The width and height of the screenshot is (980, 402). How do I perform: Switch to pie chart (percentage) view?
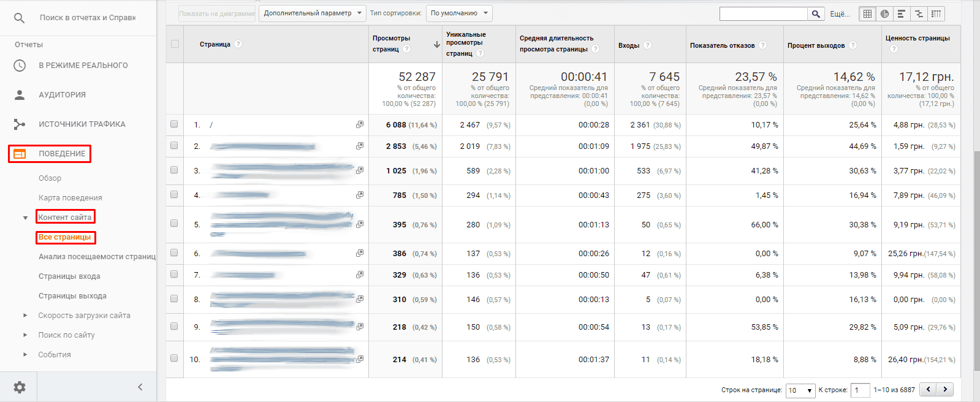[884, 13]
